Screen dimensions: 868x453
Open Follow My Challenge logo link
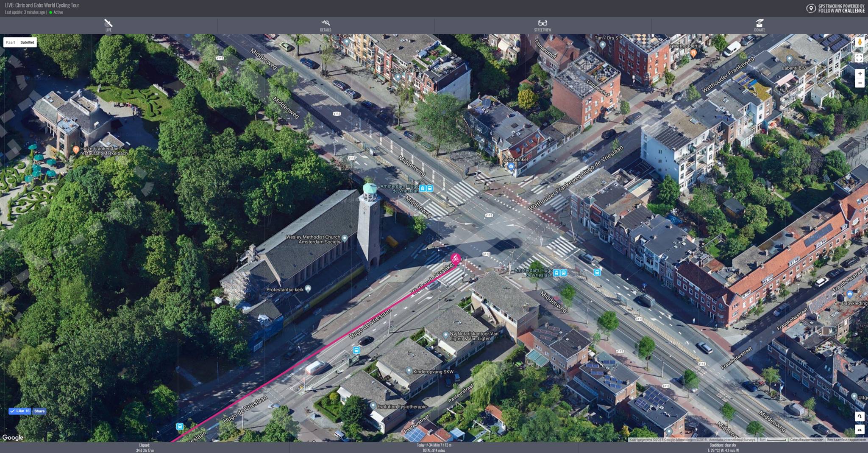836,8
